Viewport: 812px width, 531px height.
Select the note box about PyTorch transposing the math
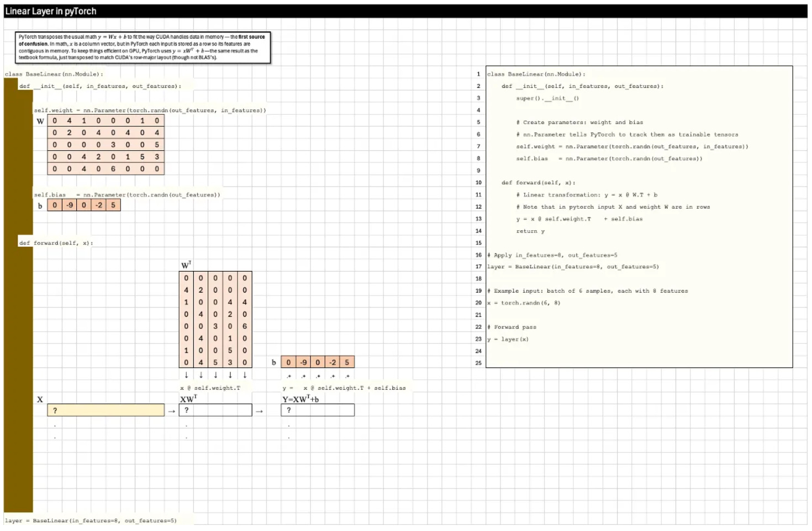tap(143, 47)
